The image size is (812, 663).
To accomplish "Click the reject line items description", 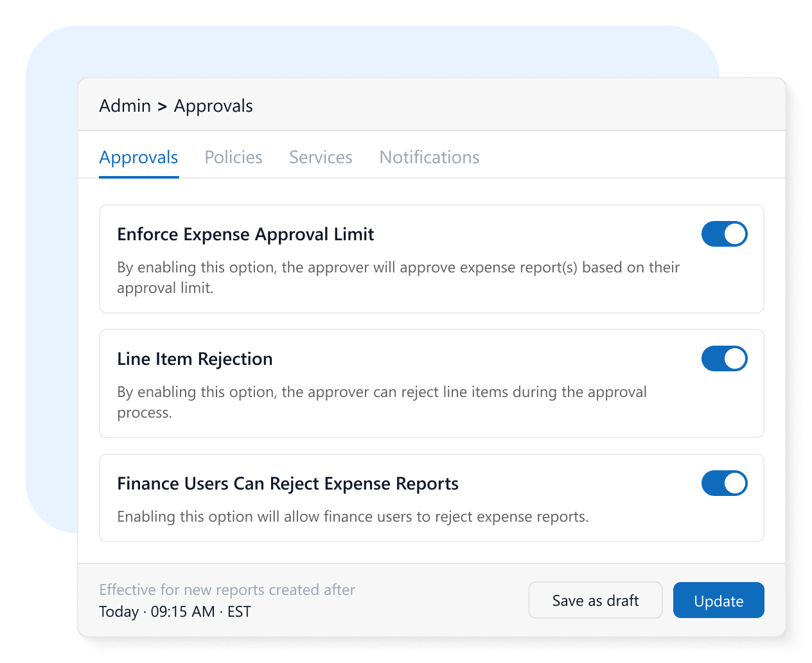I will coord(382,402).
